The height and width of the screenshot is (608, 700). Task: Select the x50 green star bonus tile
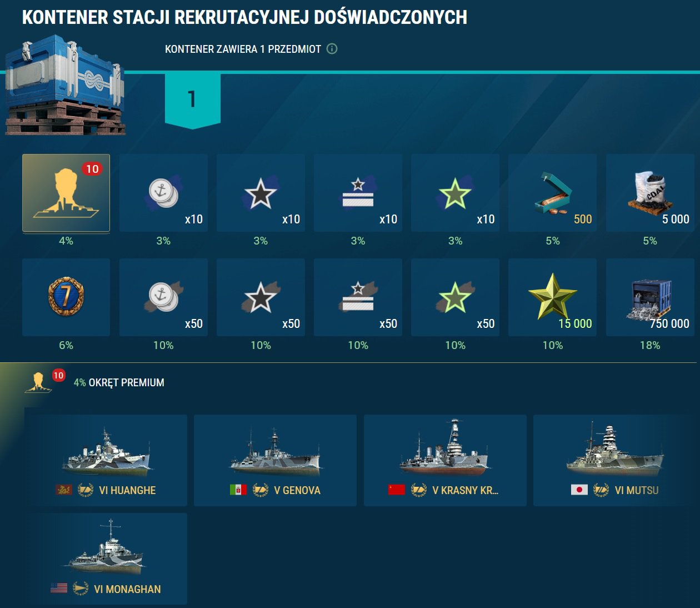[x=455, y=297]
